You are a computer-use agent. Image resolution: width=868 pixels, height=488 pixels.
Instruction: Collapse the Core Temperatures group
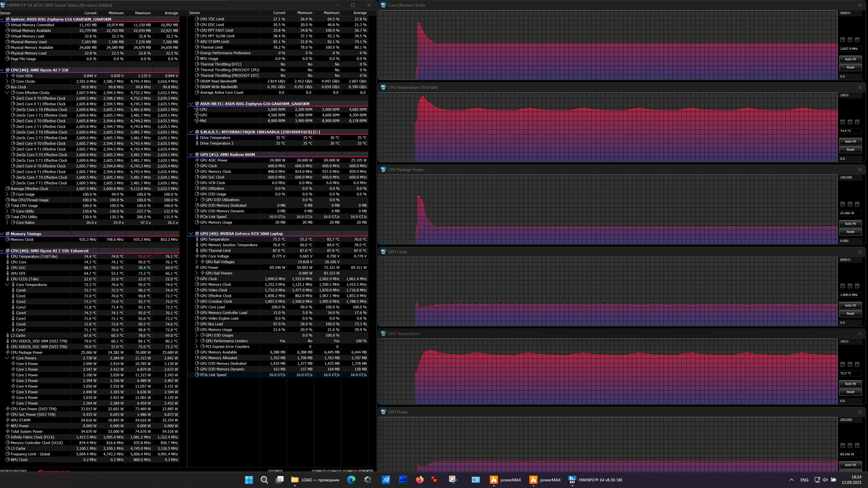pos(7,285)
